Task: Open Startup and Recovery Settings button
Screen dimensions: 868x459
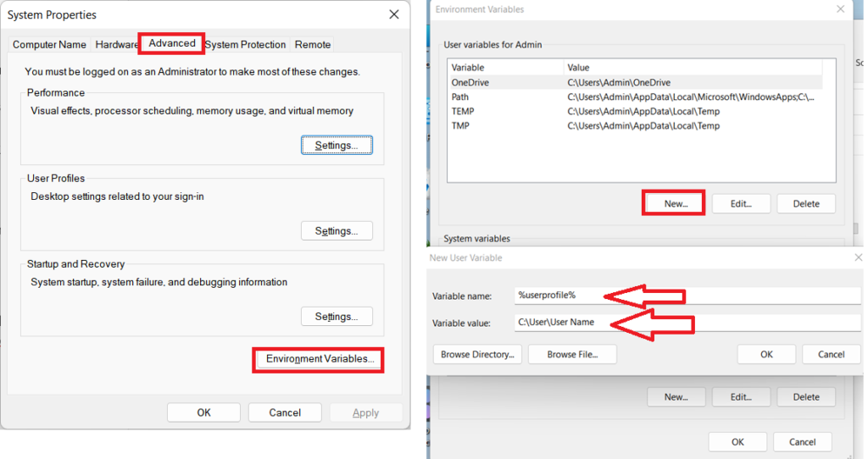Action: click(x=337, y=317)
